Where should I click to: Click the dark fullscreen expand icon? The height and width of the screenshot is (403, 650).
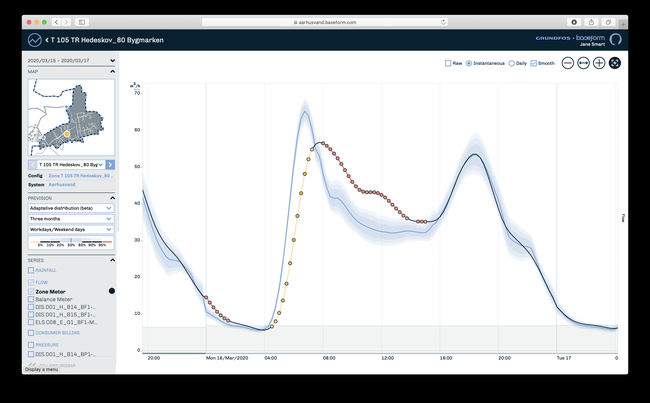coord(615,63)
